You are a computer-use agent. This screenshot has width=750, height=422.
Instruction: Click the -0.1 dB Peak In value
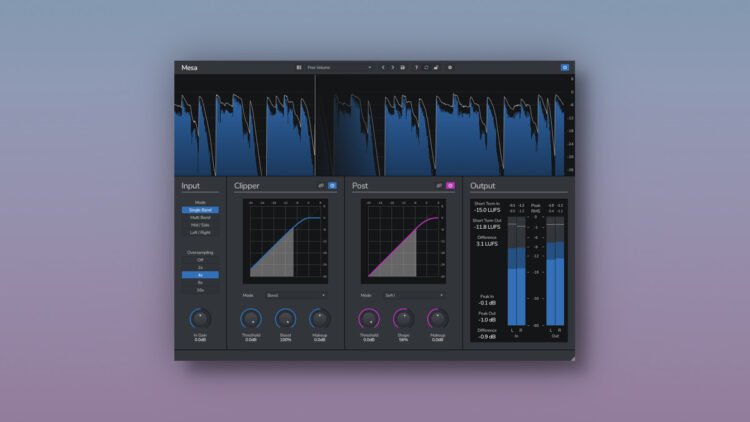[487, 303]
